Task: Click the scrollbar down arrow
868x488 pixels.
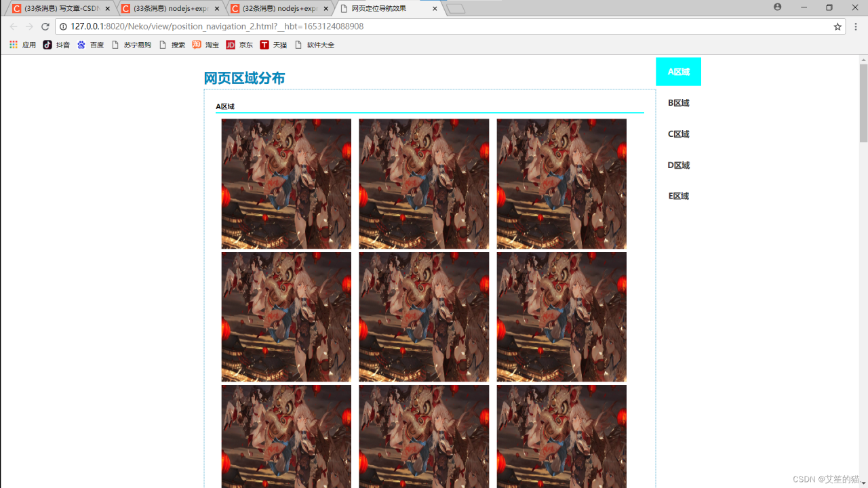Action: [x=863, y=483]
